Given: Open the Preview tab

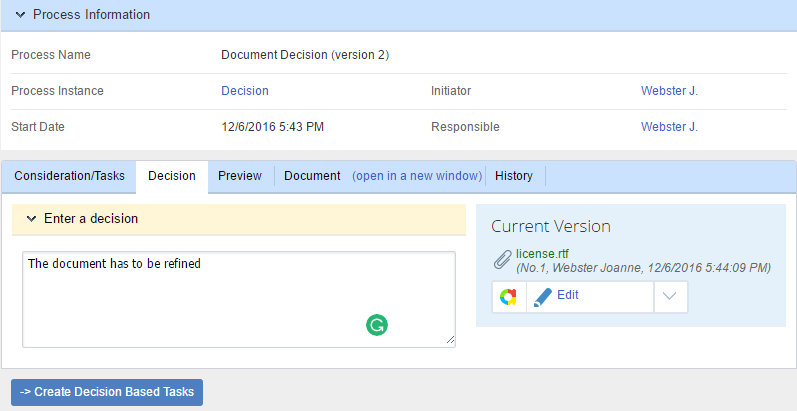Looking at the screenshot, I should coord(240,176).
